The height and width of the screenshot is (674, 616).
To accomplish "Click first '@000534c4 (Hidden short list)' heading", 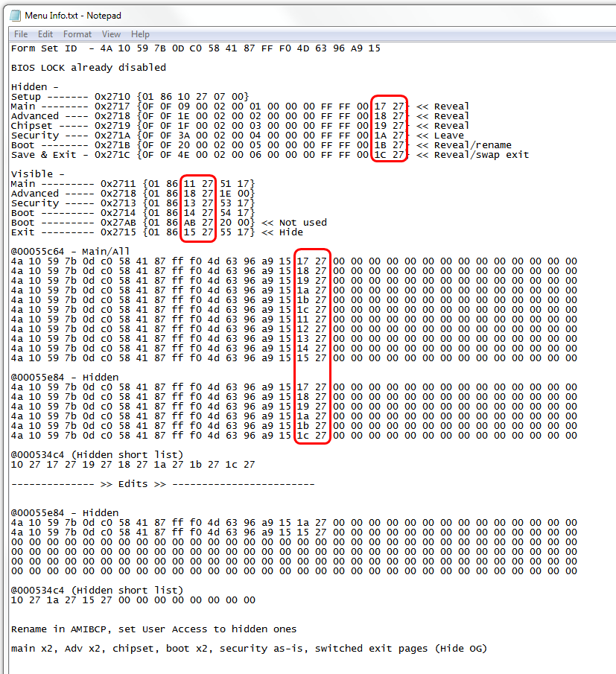I will pyautogui.click(x=97, y=455).
